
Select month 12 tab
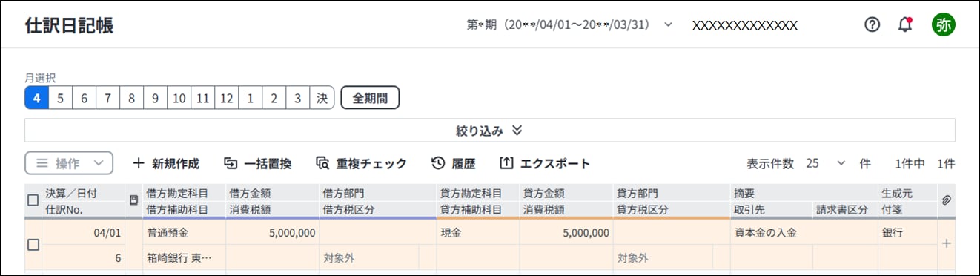pyautogui.click(x=226, y=98)
